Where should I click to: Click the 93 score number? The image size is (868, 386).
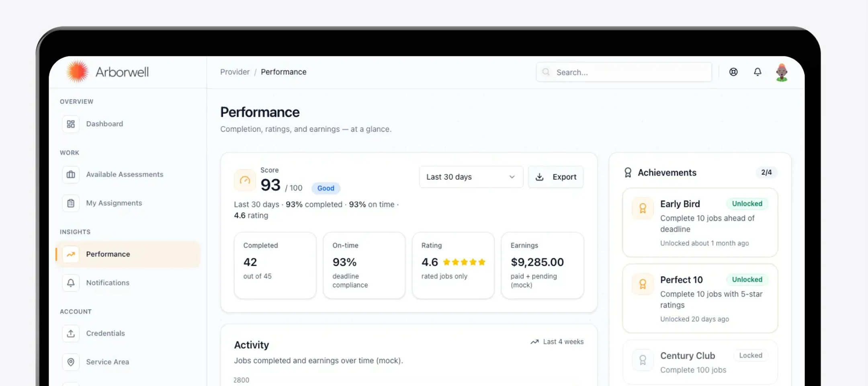pos(270,185)
